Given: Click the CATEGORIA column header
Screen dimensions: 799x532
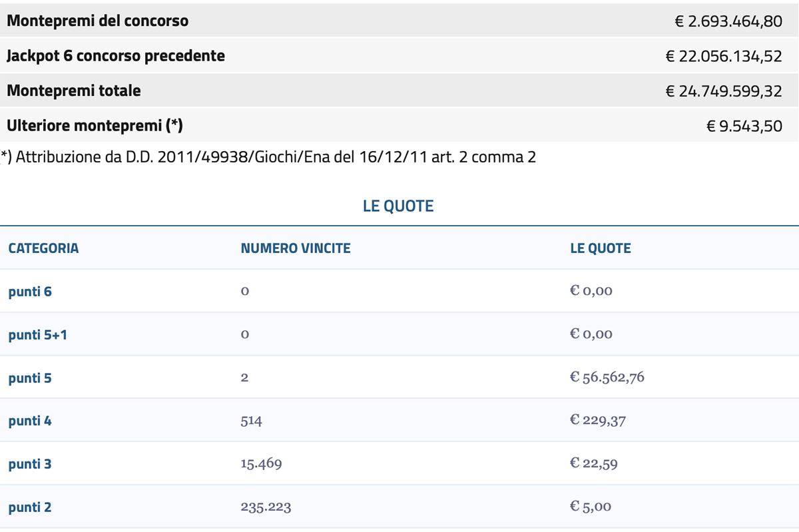Looking at the screenshot, I should tap(43, 248).
